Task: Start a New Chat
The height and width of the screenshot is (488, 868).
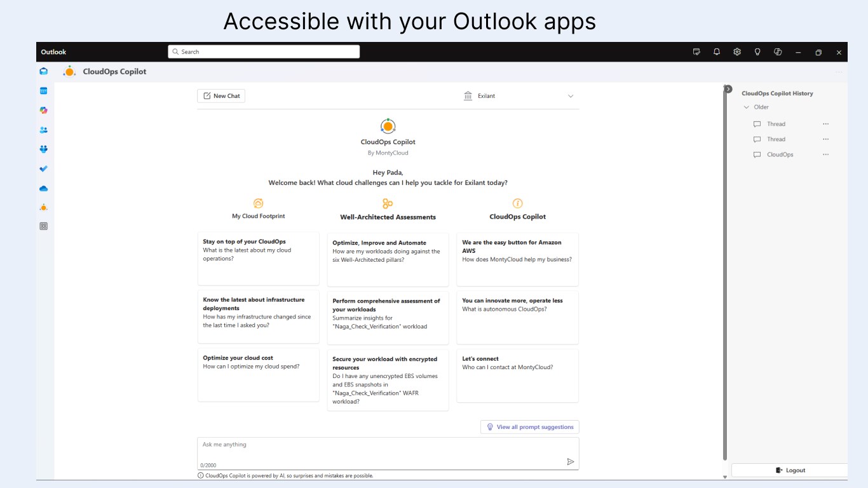Action: pos(221,96)
